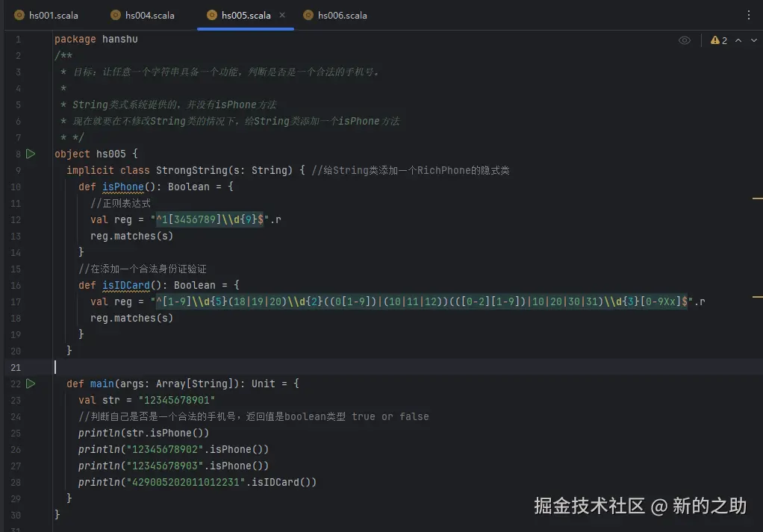763x532 pixels.
Task: Click line number 21 in the gutter
Action: click(16, 367)
